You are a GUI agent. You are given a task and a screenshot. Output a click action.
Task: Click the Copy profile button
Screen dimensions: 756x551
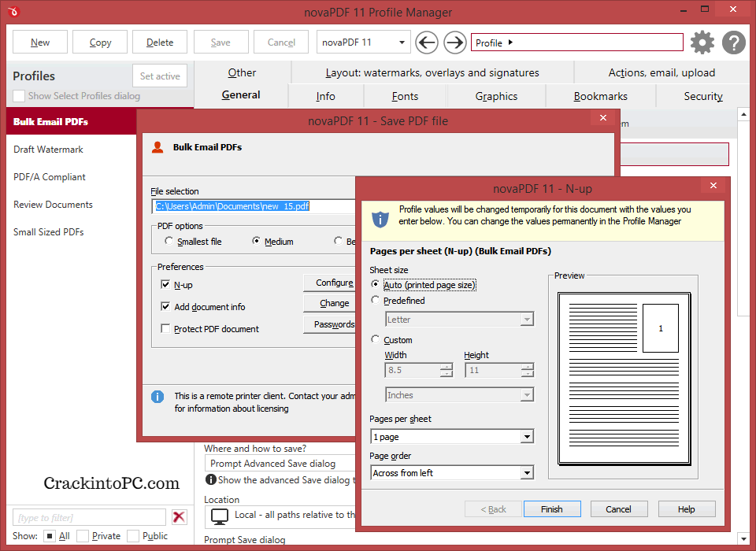tap(100, 43)
